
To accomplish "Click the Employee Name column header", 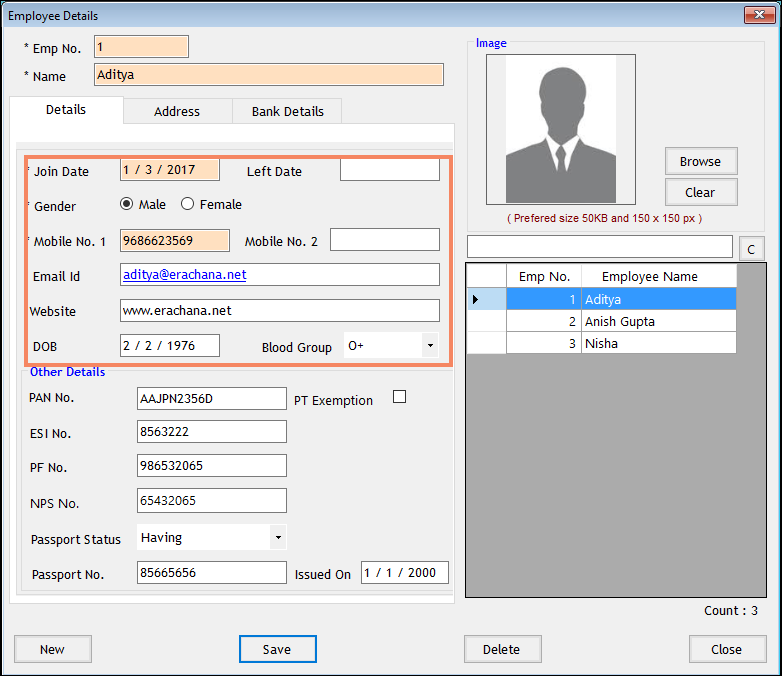I will (659, 276).
